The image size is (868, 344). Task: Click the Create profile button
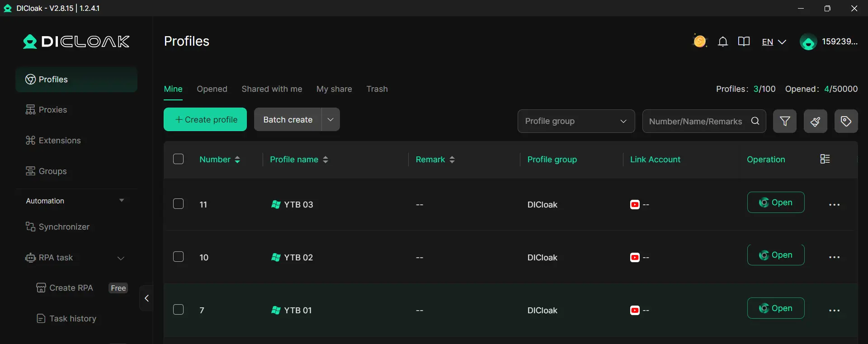pyautogui.click(x=205, y=119)
